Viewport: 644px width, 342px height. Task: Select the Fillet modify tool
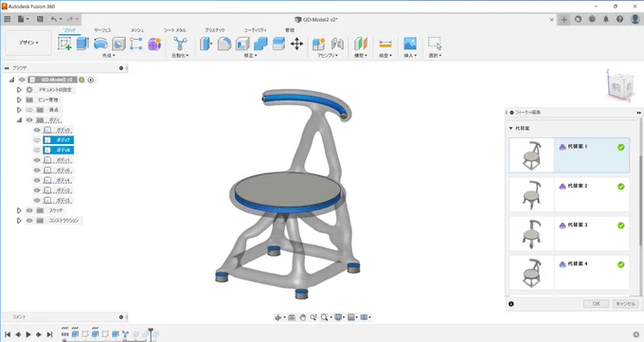[224, 44]
